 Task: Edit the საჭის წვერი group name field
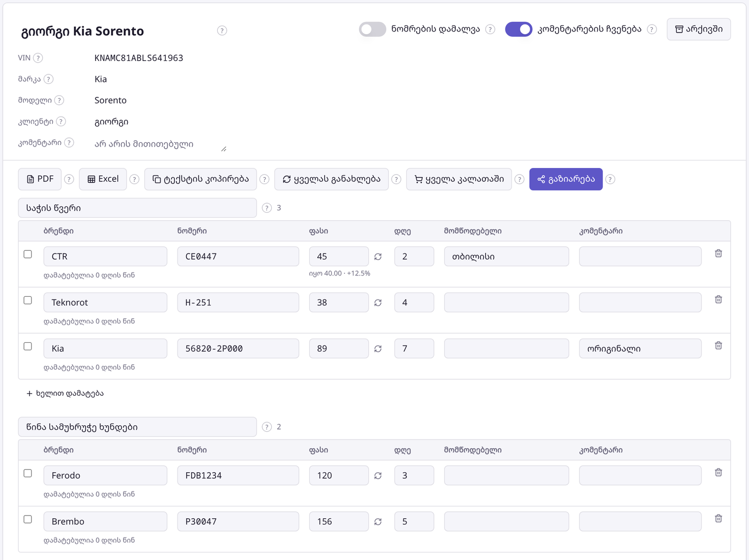137,208
